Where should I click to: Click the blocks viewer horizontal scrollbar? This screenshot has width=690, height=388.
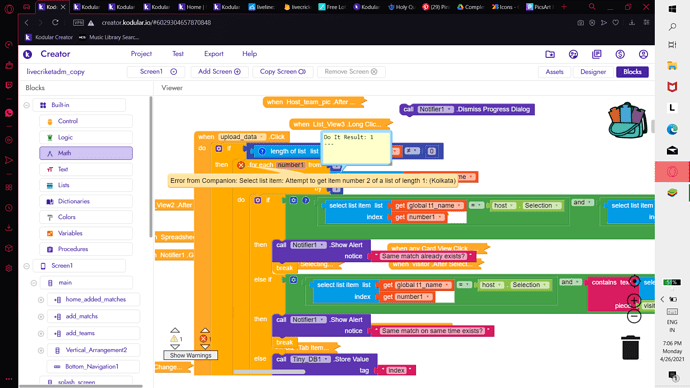(x=269, y=372)
